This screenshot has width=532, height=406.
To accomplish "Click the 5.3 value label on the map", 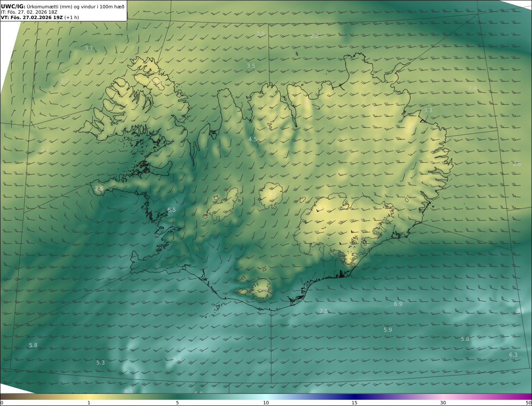I will 101,363.
